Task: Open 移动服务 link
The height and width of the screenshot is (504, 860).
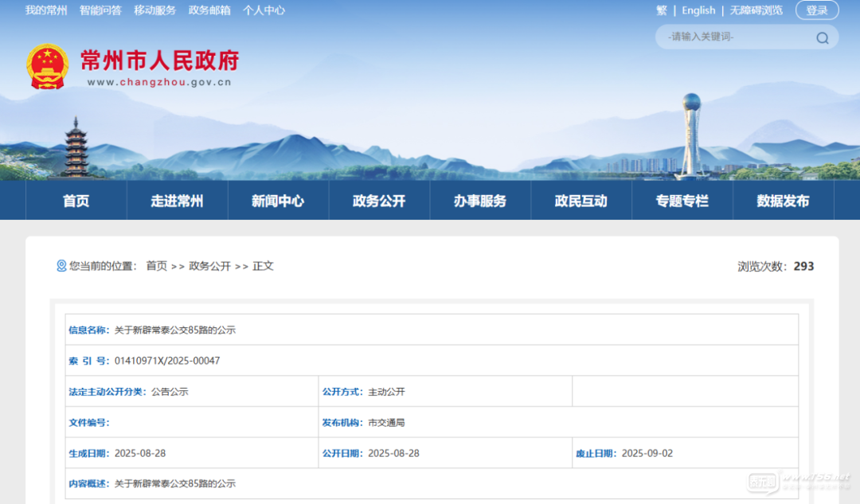Action: [154, 10]
